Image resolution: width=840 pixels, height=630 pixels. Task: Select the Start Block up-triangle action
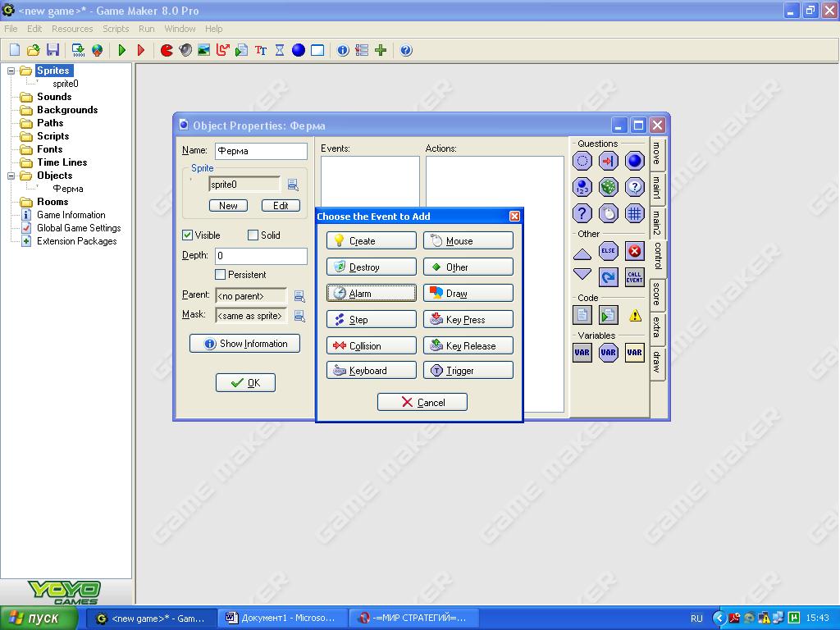(x=582, y=254)
